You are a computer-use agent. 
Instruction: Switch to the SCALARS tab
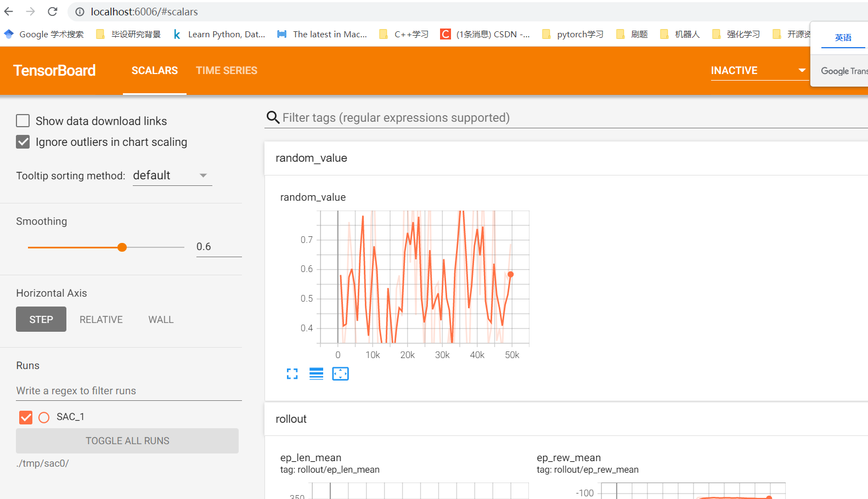155,71
